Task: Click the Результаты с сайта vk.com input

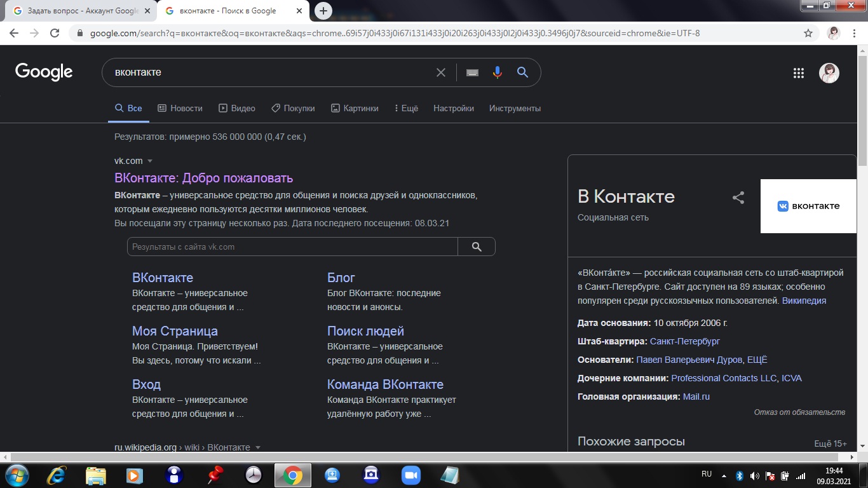Action: [x=292, y=247]
